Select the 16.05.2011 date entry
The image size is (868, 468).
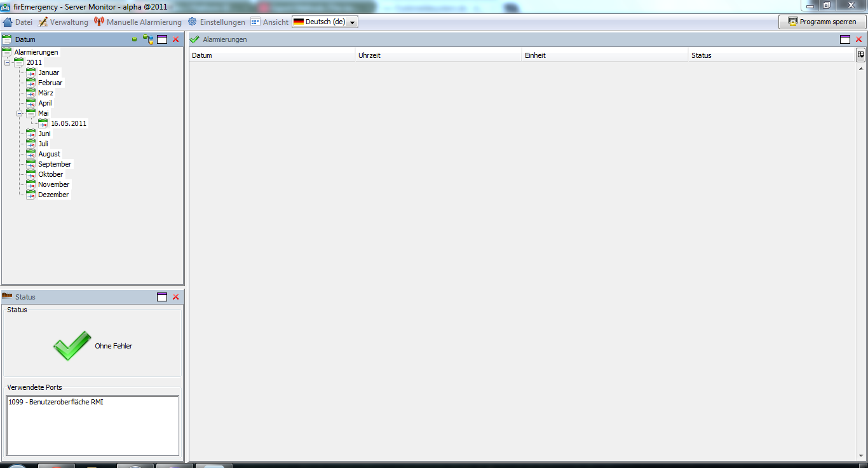[69, 123]
